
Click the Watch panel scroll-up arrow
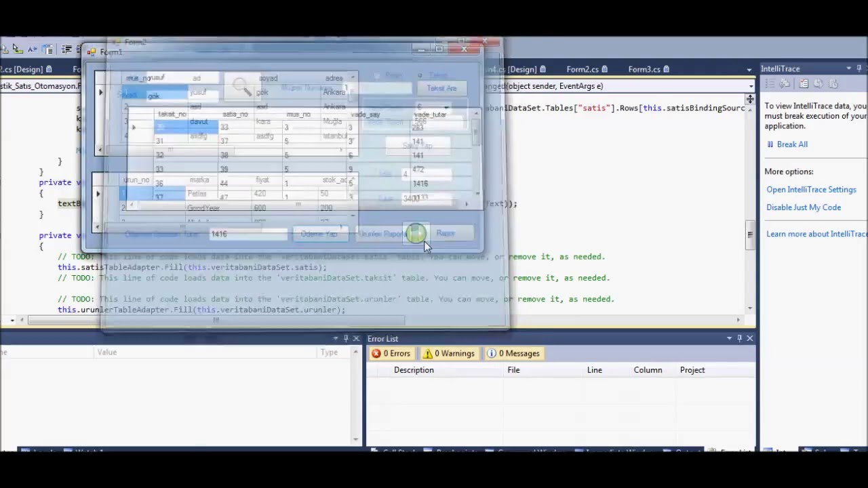coord(356,352)
